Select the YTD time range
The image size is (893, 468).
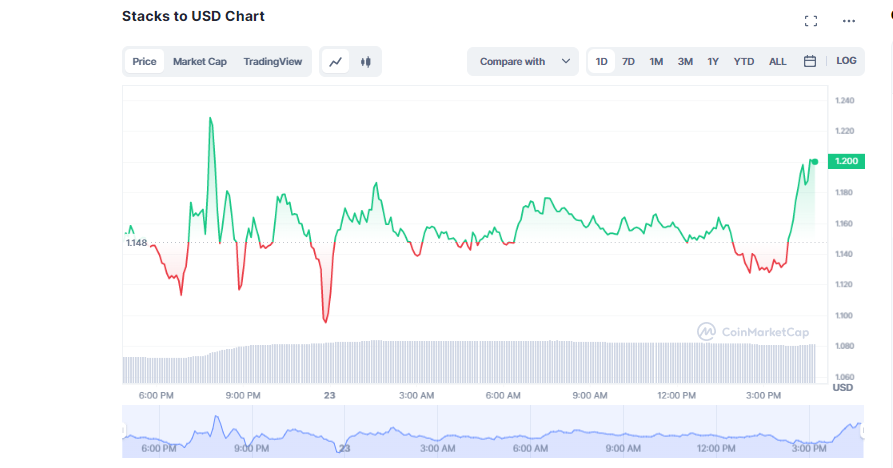(x=744, y=61)
